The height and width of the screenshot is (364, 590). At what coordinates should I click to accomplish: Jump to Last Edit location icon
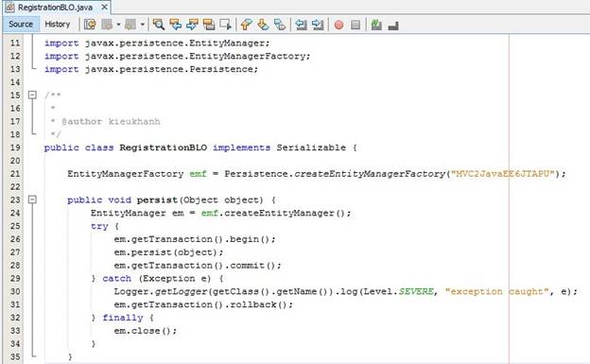click(x=90, y=25)
